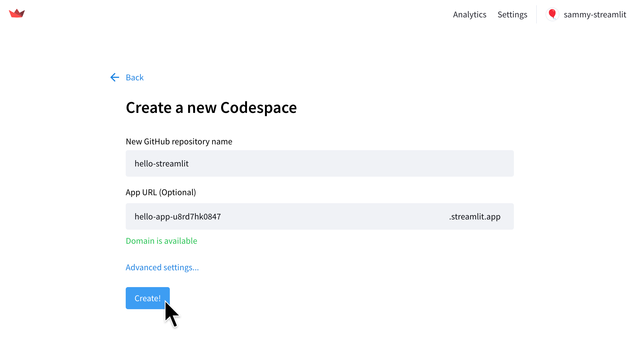Click the 'Domain is available' message
The width and height of the screenshot is (644, 355).
pos(161,241)
